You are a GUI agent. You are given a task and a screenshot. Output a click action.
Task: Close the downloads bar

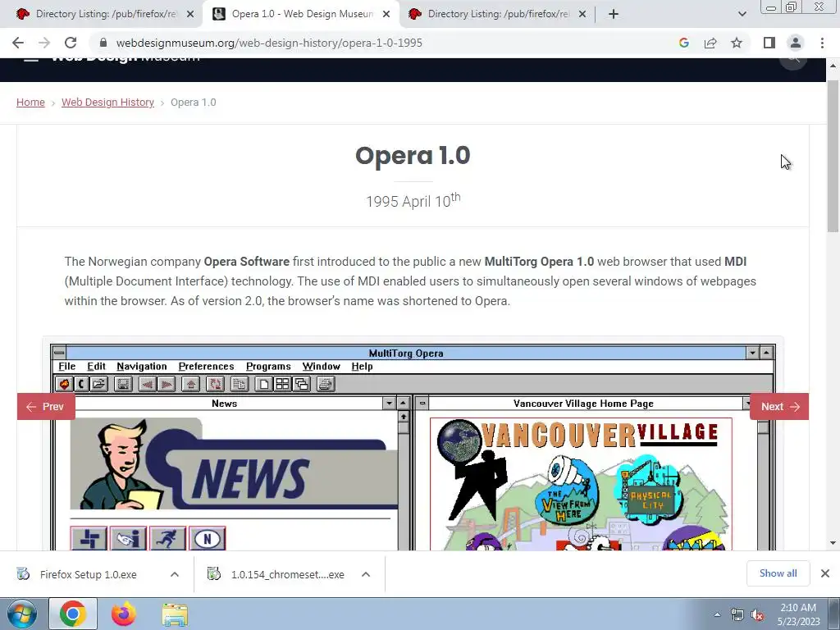825,573
